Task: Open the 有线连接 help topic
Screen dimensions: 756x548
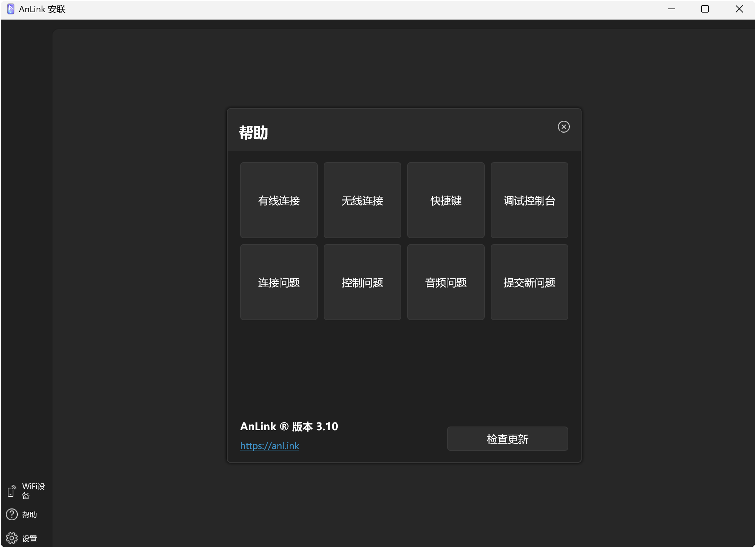Action: [x=278, y=200]
